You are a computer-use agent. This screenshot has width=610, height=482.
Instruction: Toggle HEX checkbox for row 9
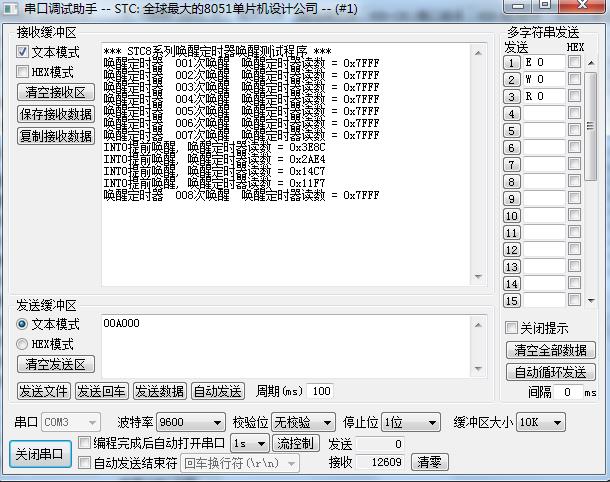574,198
